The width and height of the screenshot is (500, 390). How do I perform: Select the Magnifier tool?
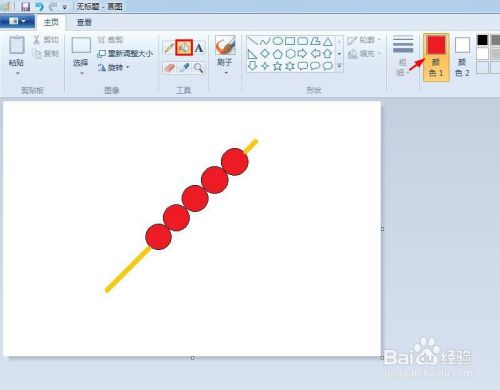pyautogui.click(x=199, y=68)
